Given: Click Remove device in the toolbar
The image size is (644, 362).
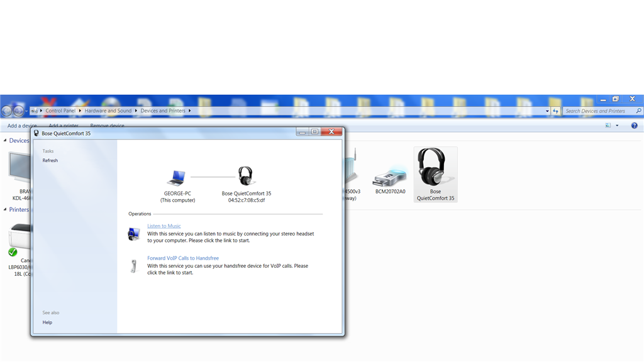Looking at the screenshot, I should pyautogui.click(x=107, y=126).
